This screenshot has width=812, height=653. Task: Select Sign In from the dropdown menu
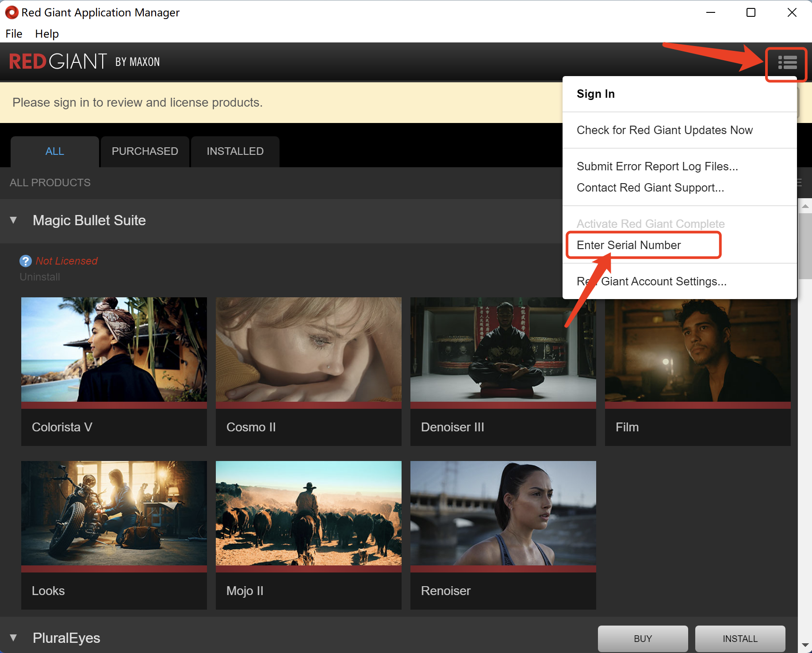(x=596, y=94)
